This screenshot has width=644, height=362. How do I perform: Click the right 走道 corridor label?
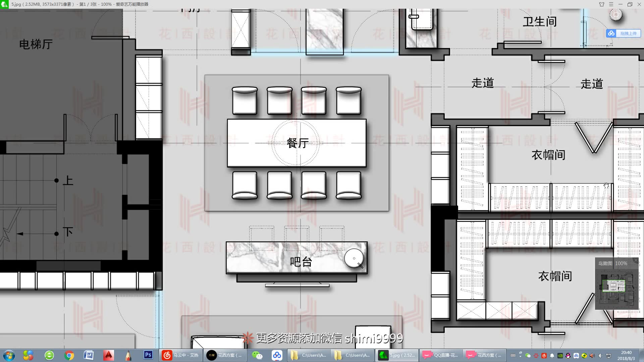(592, 84)
